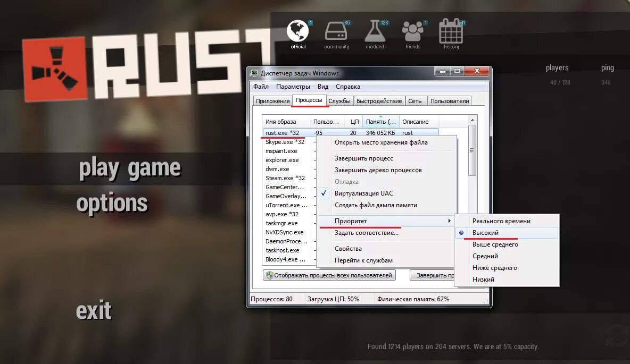Select the Skype.exe *32 process
This screenshot has width=630, height=364.
[285, 142]
